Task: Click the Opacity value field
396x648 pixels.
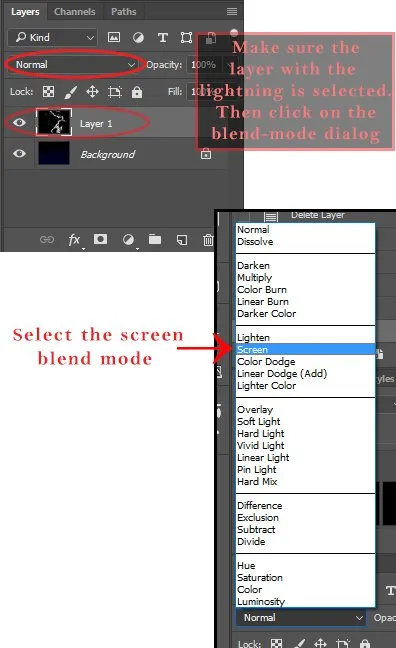Action: pyautogui.click(x=204, y=65)
